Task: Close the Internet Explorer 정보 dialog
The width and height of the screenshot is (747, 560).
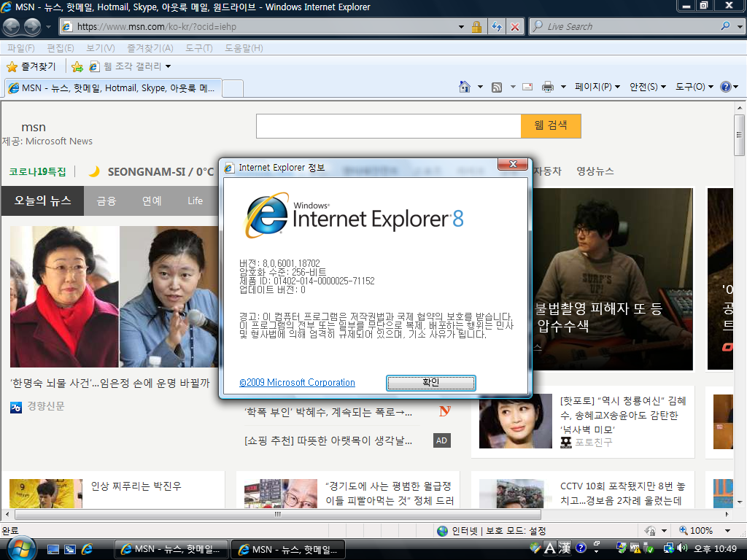Action: 513,164
